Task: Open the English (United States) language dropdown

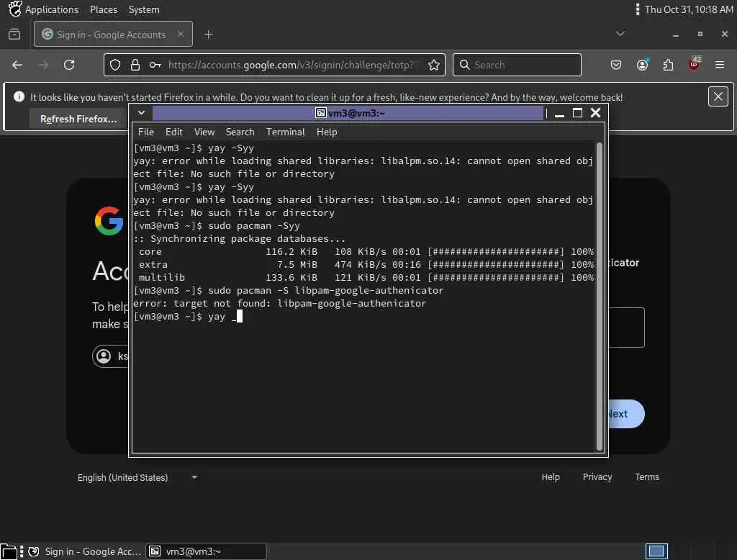Action: tap(137, 477)
